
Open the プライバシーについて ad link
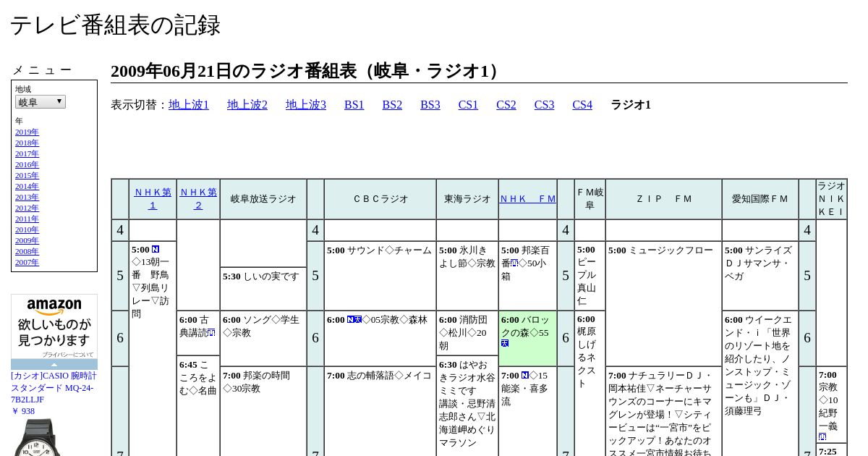point(68,355)
